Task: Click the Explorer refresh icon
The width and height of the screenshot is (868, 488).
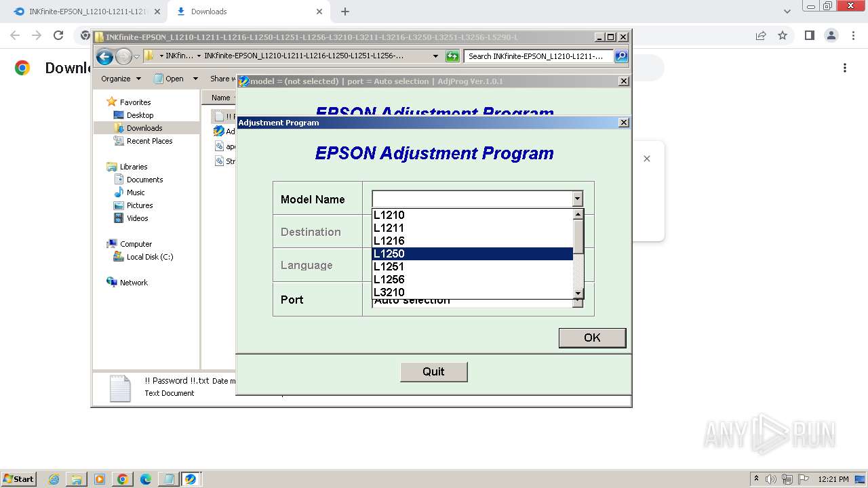Action: click(x=452, y=56)
